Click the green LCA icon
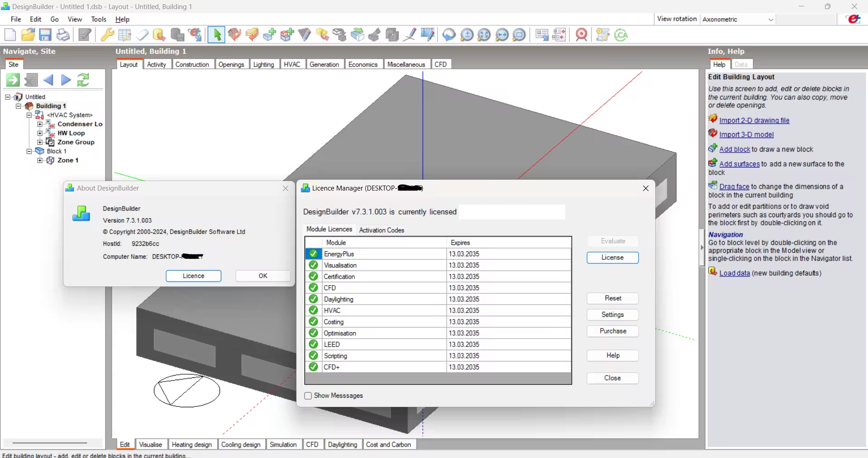Screen dimensions: 868x458 621,35
